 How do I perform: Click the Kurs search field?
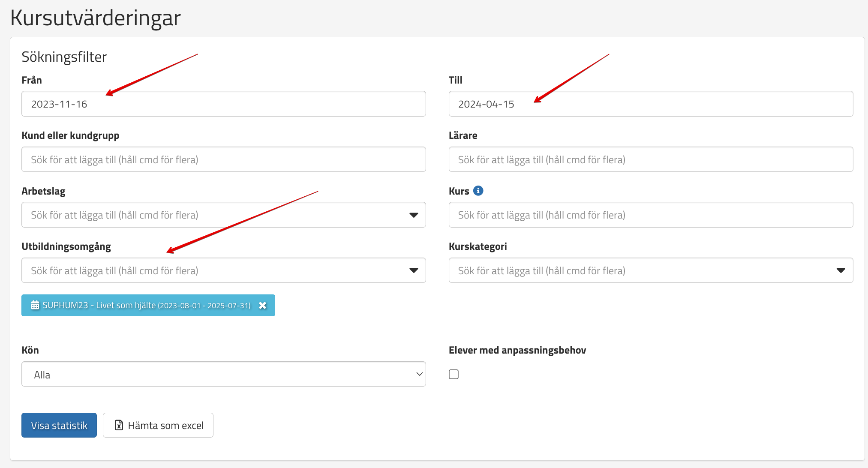[x=650, y=215]
